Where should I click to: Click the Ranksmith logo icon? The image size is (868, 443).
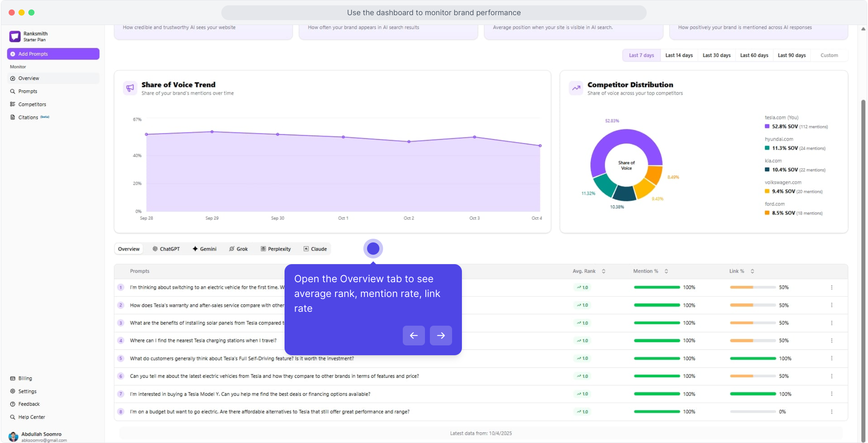pyautogui.click(x=15, y=37)
